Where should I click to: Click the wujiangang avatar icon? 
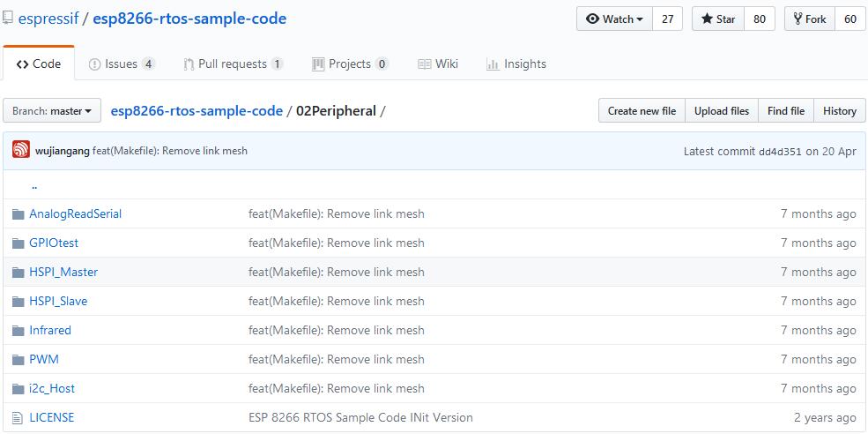(21, 150)
